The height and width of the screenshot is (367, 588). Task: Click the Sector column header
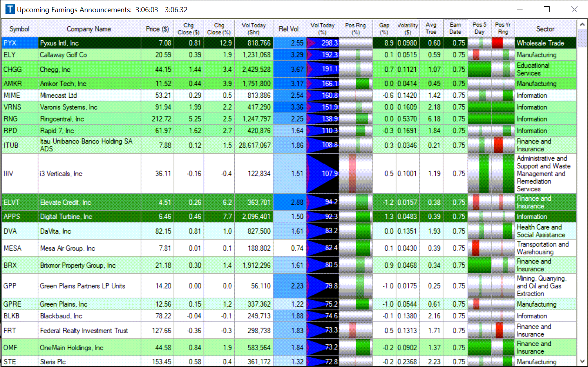point(545,29)
